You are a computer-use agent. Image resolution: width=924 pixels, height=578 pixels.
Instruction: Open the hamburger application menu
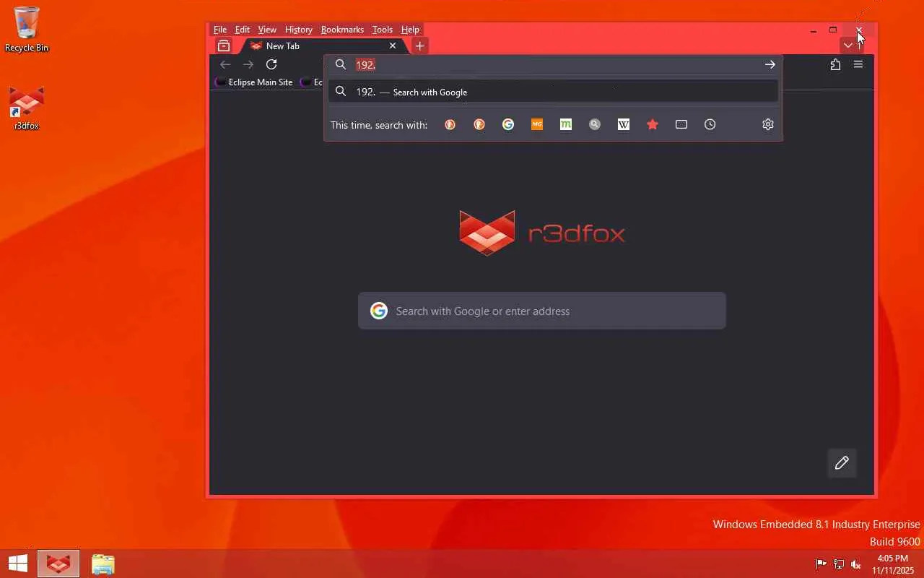point(858,64)
